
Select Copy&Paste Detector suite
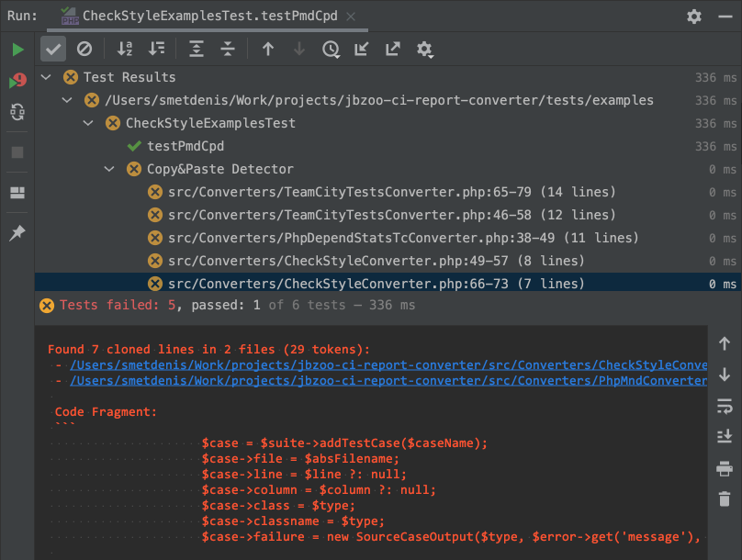[x=388, y=169]
